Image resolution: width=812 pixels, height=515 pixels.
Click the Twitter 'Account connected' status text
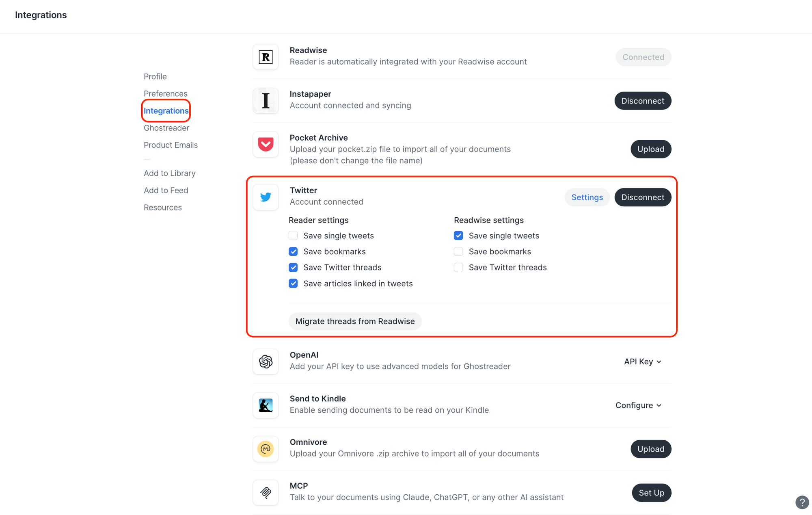click(x=326, y=202)
